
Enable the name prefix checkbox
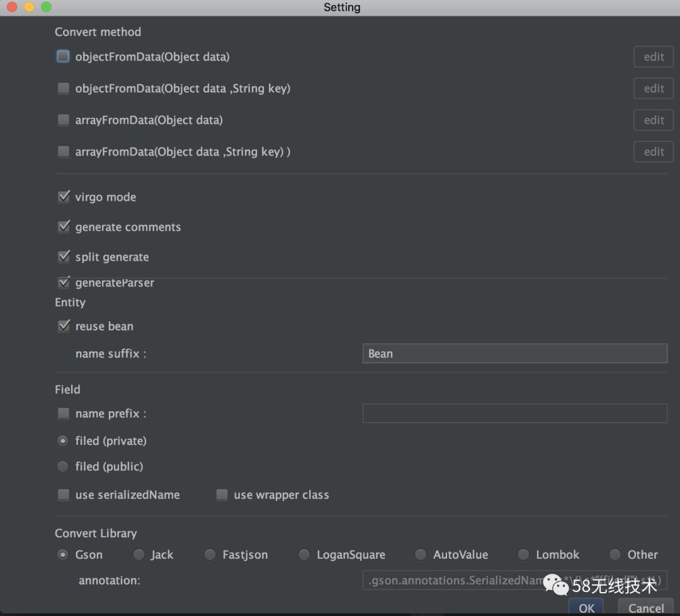64,413
